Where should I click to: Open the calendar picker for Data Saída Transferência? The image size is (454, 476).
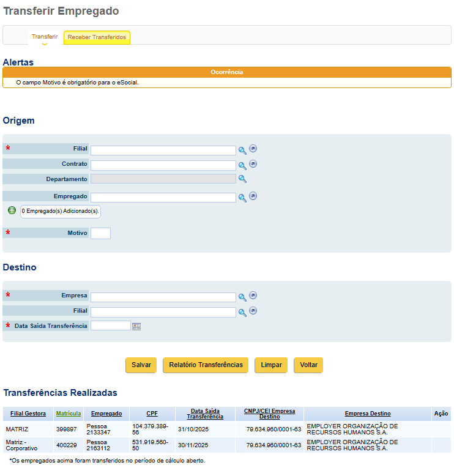pyautogui.click(x=136, y=327)
